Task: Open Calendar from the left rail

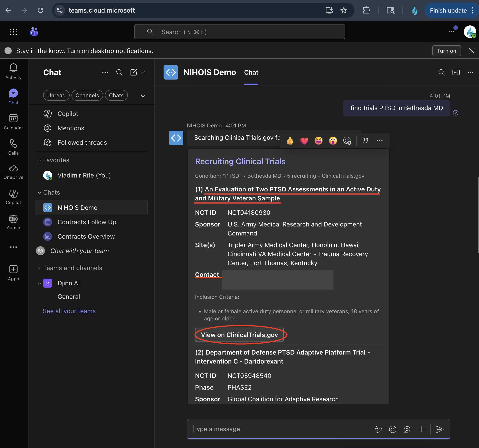Action: point(13,122)
